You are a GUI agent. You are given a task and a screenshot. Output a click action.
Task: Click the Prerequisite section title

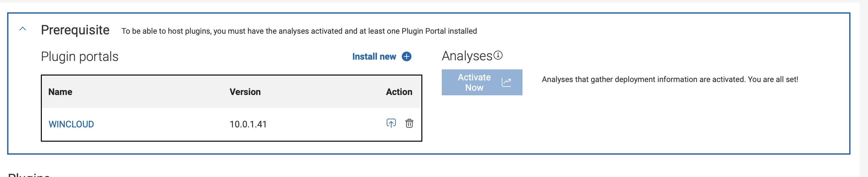point(75,30)
